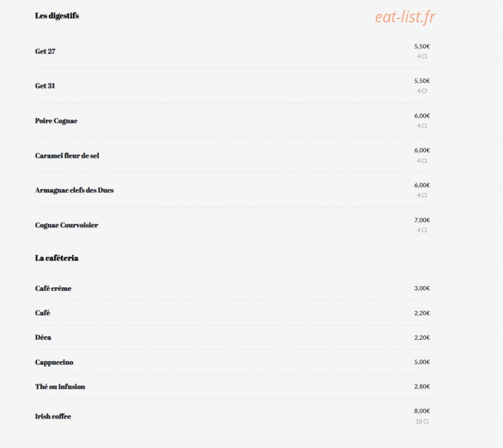Image resolution: width=503 pixels, height=448 pixels.
Task: Click the 5,00€ Cappuccino price
Action: pyautogui.click(x=422, y=362)
